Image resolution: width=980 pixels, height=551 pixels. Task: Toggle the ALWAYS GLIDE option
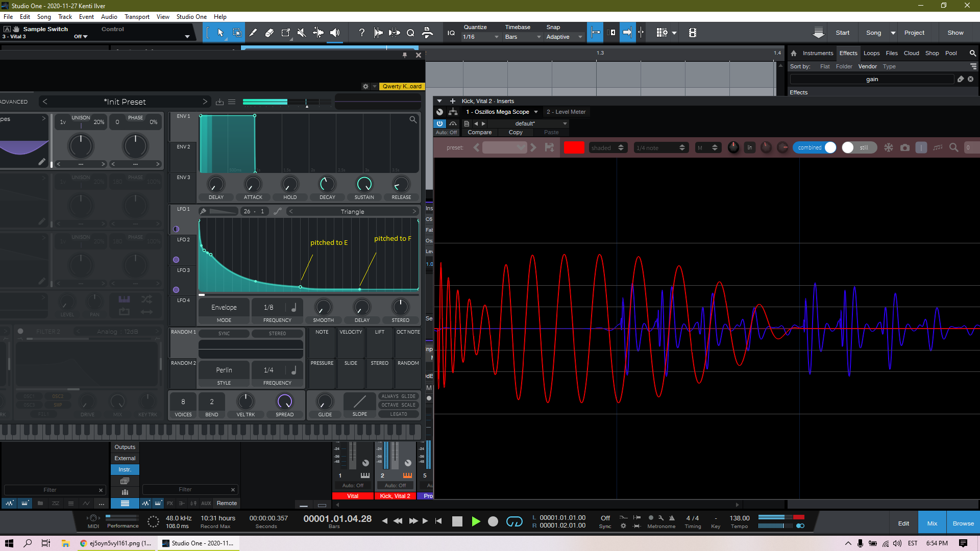(399, 396)
